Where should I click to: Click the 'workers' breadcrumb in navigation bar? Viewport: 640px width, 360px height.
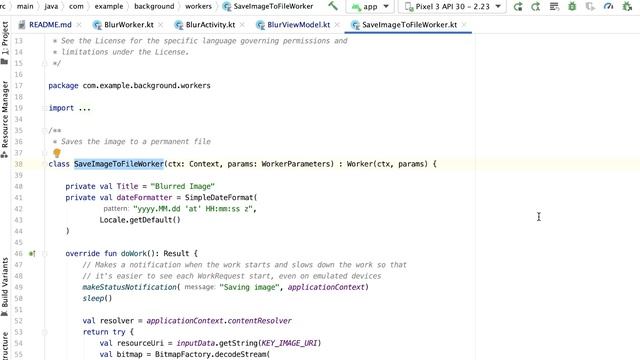pos(198,7)
